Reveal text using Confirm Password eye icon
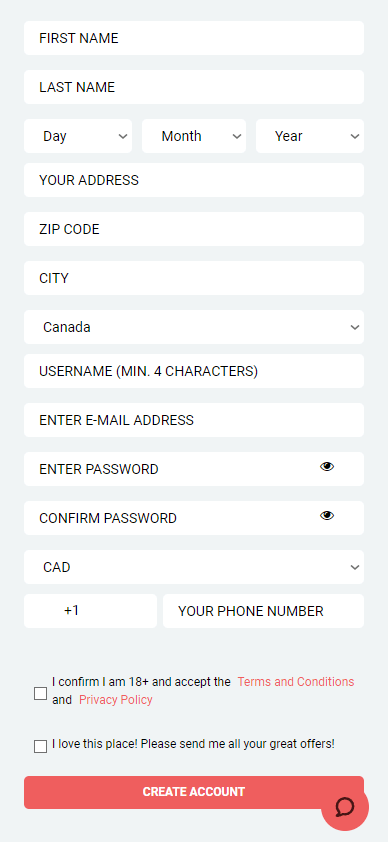 (327, 516)
